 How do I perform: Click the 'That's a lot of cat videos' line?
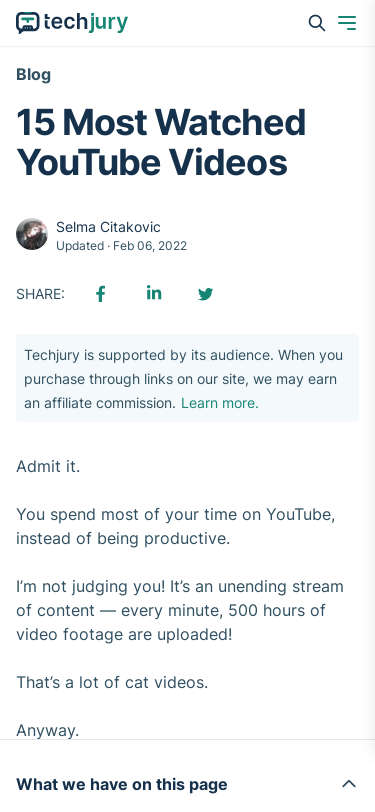[x=112, y=683]
